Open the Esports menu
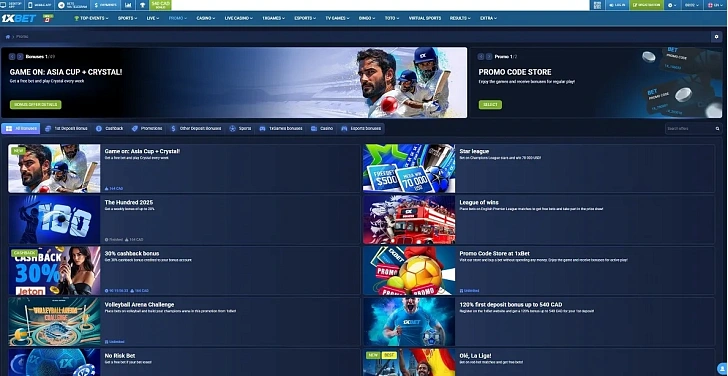 [x=305, y=18]
